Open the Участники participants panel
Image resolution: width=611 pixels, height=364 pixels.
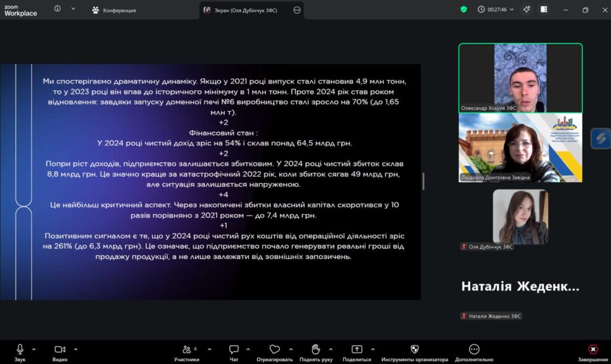tap(187, 350)
